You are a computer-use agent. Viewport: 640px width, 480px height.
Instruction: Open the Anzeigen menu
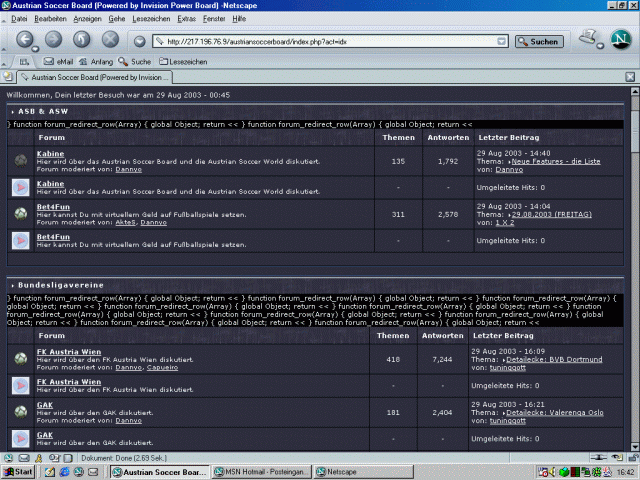click(87, 19)
